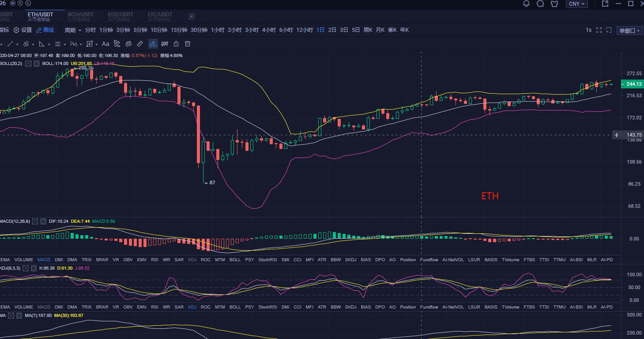
Task: Select the trend line drawing tool
Action: [10, 44]
